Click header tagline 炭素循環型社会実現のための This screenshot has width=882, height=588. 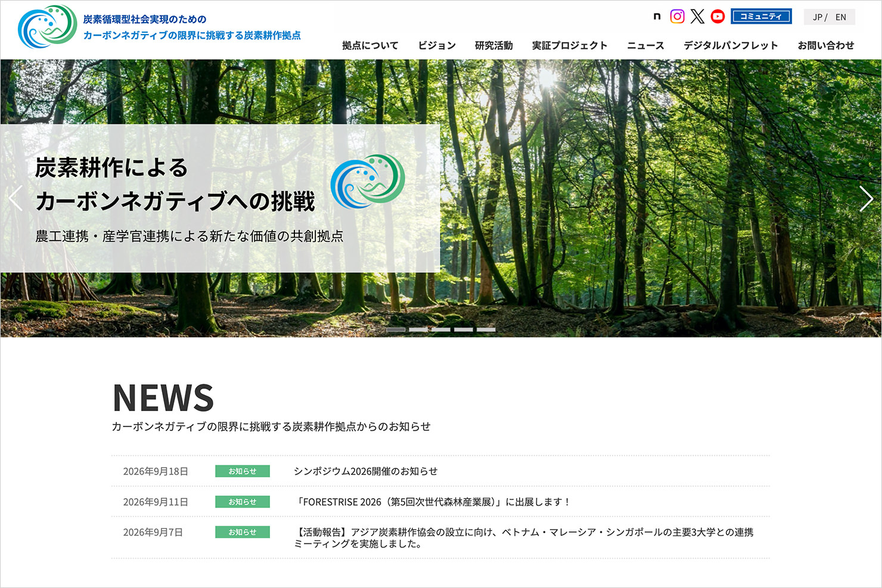pyautogui.click(x=145, y=19)
